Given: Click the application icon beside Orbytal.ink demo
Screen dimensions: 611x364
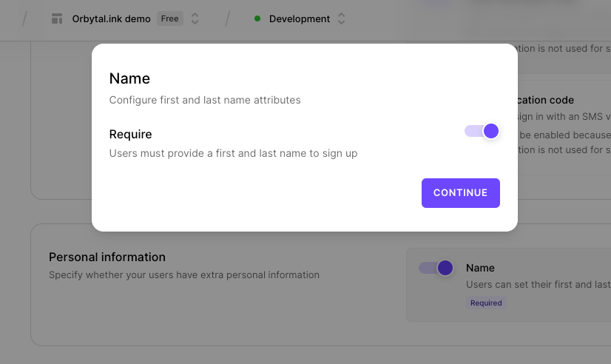Looking at the screenshot, I should 57,19.
